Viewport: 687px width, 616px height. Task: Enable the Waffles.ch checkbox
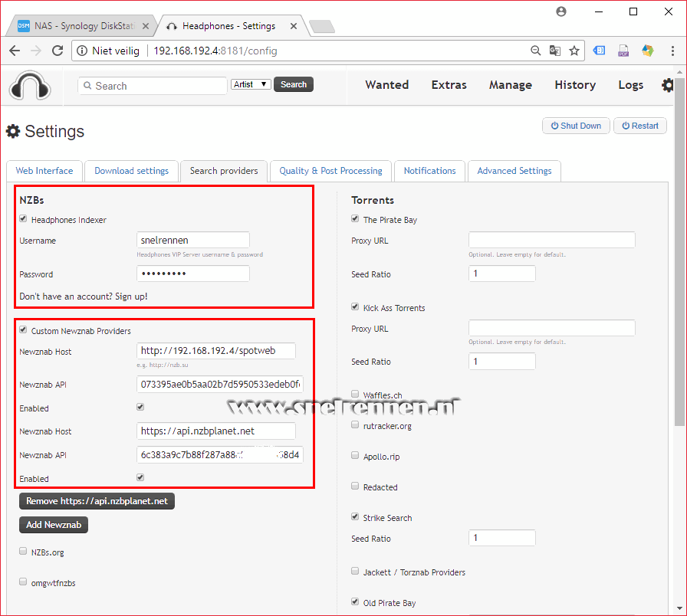355,394
